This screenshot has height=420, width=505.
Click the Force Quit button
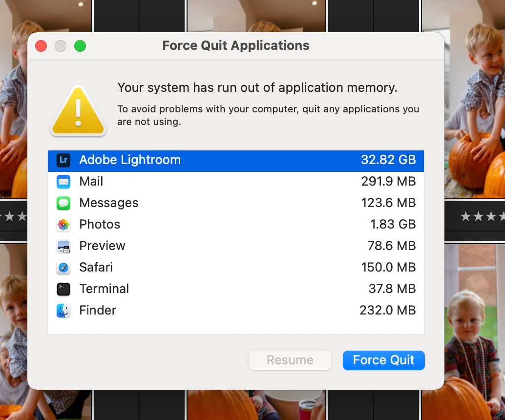[383, 360]
